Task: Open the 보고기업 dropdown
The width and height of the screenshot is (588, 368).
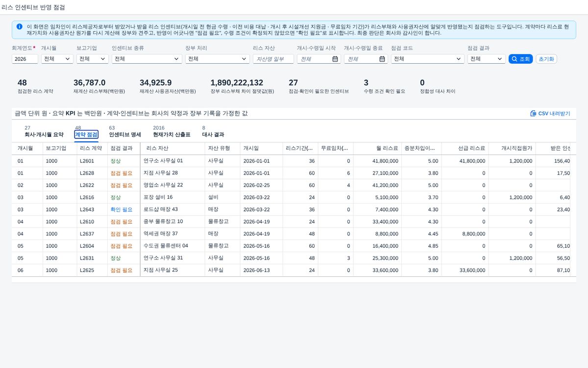Action: [x=92, y=59]
